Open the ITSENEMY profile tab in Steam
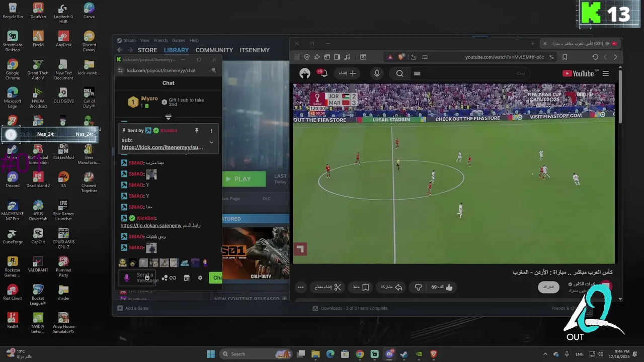 (255, 50)
